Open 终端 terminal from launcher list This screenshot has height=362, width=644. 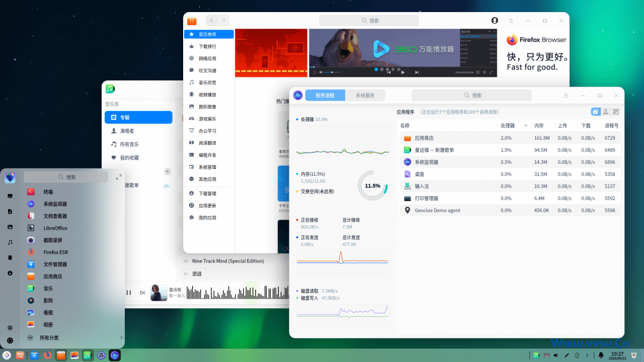tap(48, 192)
